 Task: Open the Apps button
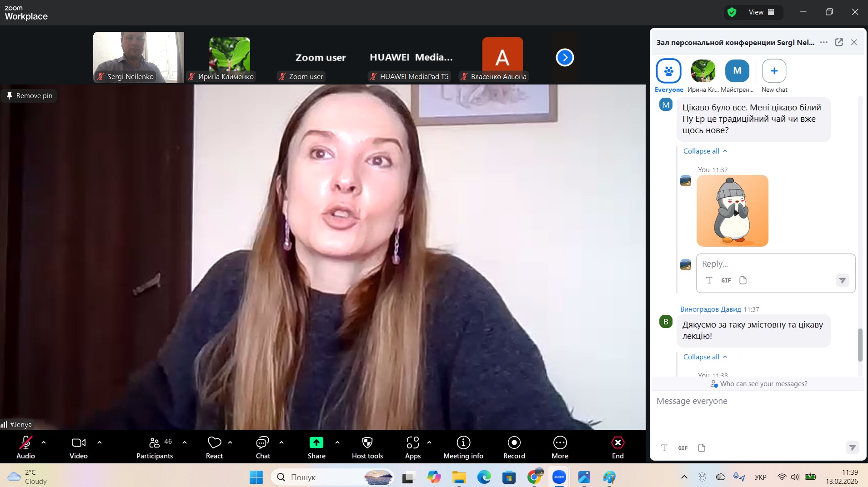tap(413, 447)
